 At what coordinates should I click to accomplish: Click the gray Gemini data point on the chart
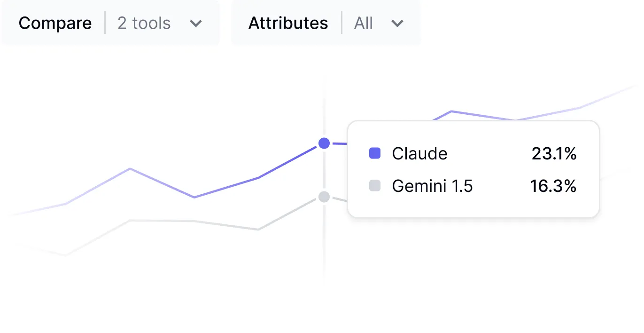point(324,197)
